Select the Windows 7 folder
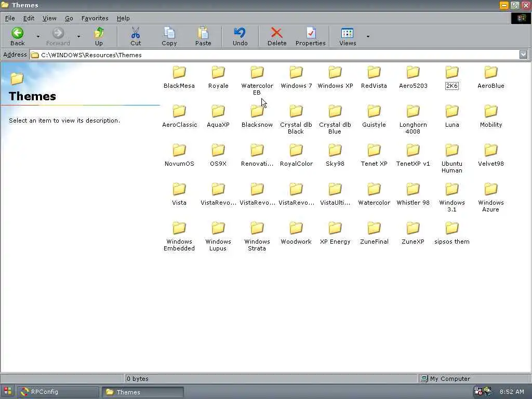Screen dimensions: 532x399 (x=296, y=77)
